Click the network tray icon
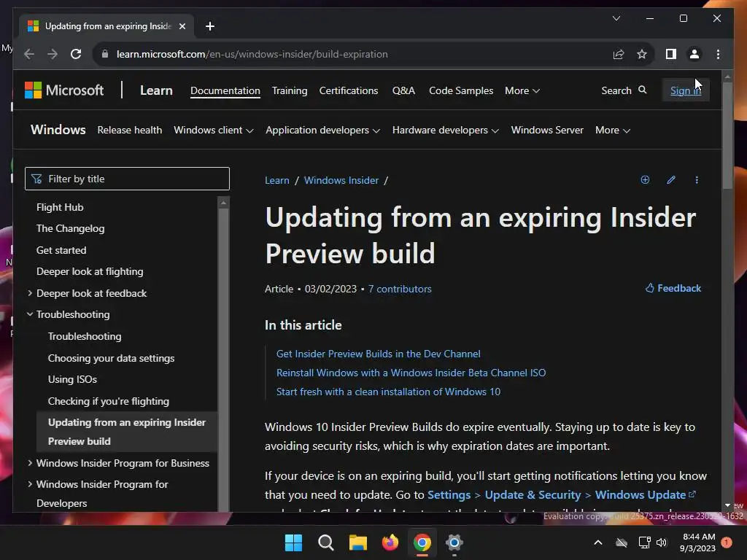Image resolution: width=747 pixels, height=560 pixels. pyautogui.click(x=644, y=542)
